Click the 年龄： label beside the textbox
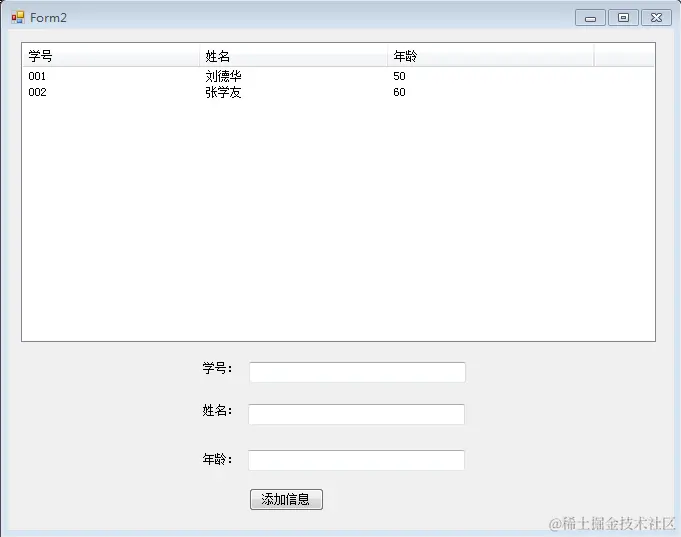Viewport: 681px width, 537px height. tap(218, 459)
